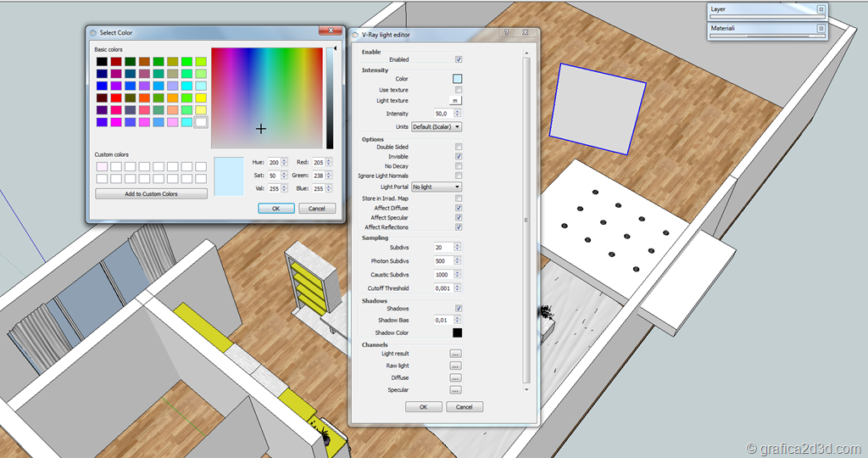Screen dimensions: 868x458
Task: Click the Hue value input field
Action: [275, 162]
